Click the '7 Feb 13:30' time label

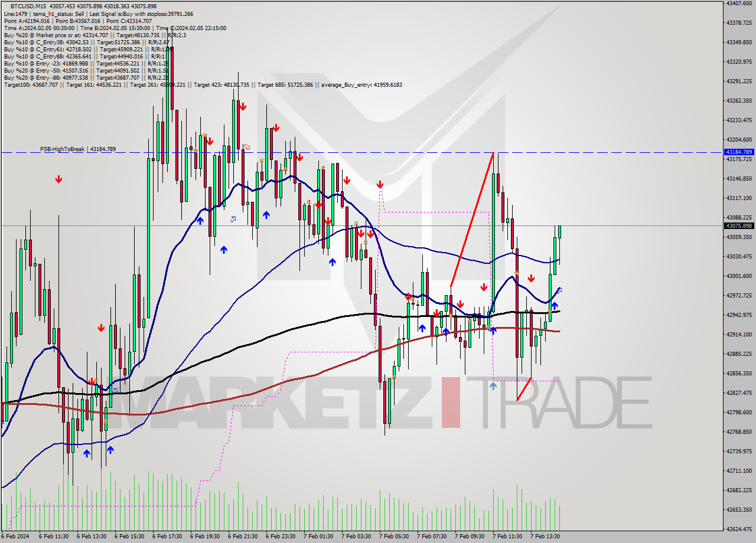(x=545, y=537)
